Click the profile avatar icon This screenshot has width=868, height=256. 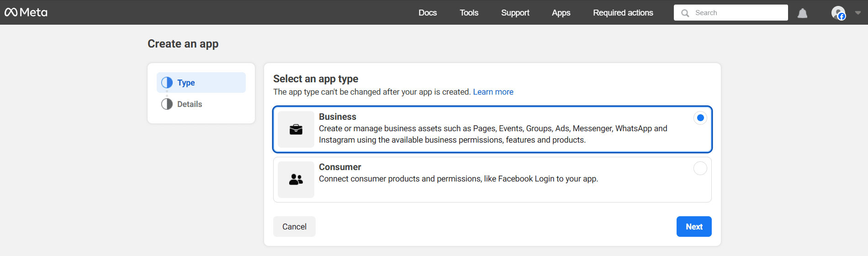[x=838, y=13]
